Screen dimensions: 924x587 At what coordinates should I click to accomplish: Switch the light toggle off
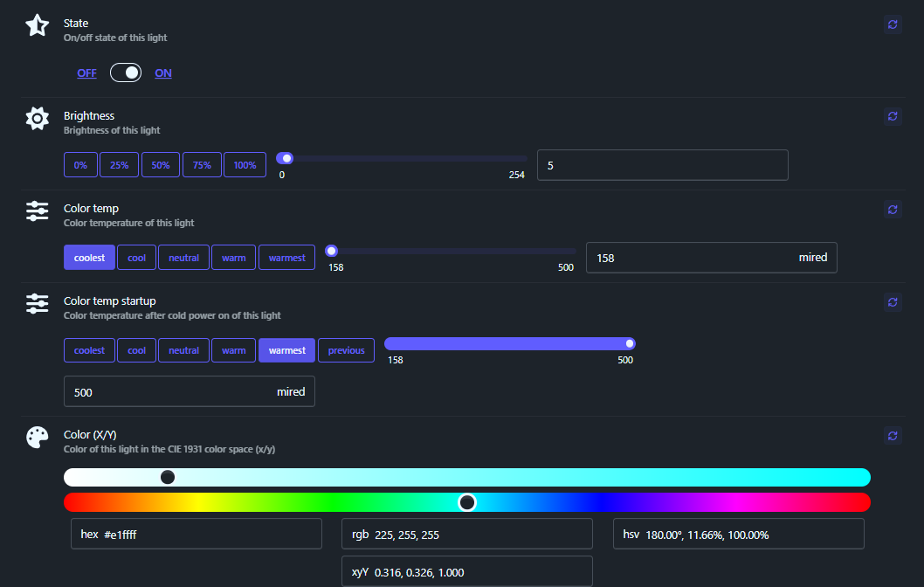click(126, 73)
